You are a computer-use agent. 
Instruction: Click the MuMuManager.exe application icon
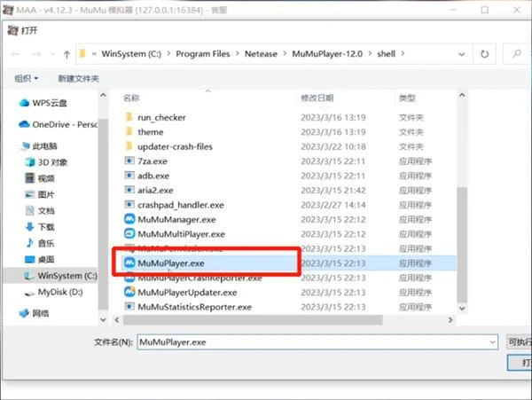tap(129, 219)
